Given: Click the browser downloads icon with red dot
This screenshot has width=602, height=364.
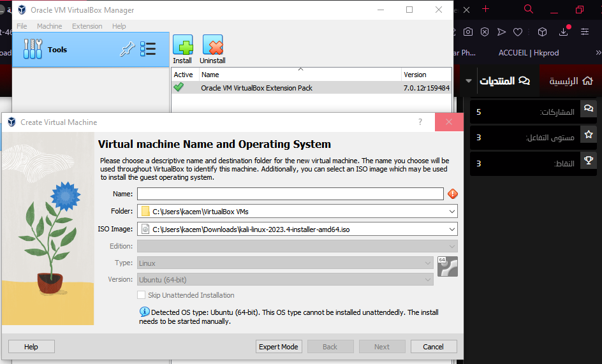Looking at the screenshot, I should [564, 31].
